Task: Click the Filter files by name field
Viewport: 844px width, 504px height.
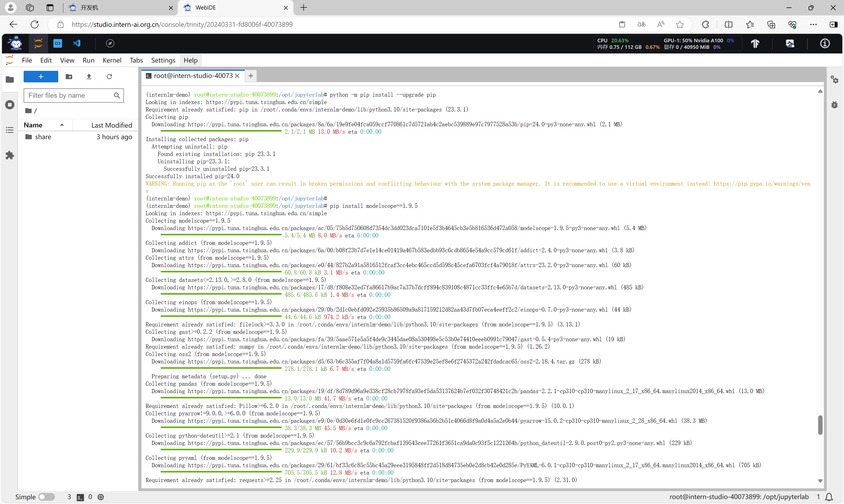Action: click(x=73, y=96)
